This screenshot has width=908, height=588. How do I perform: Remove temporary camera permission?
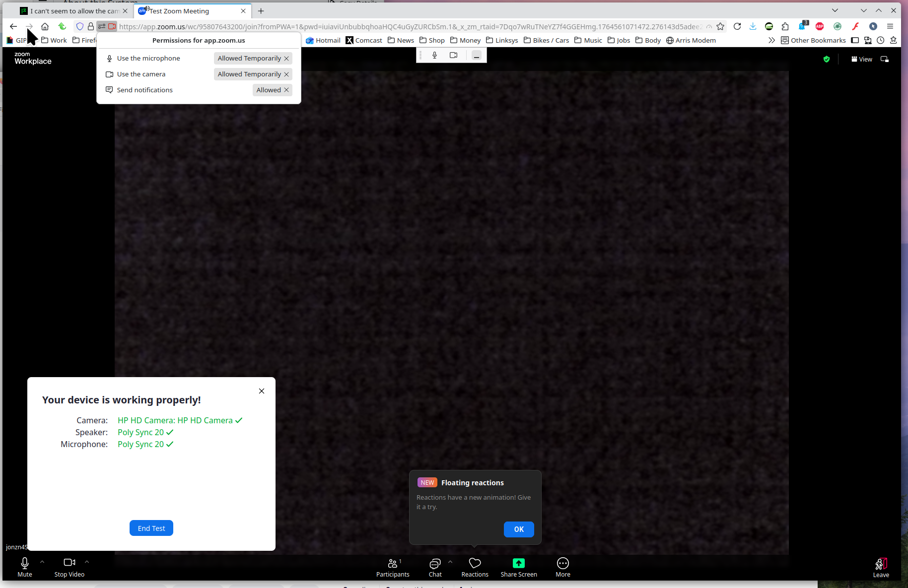(286, 74)
